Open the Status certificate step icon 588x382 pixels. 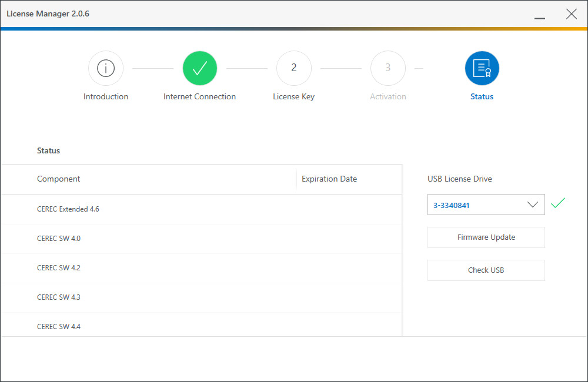click(x=482, y=68)
